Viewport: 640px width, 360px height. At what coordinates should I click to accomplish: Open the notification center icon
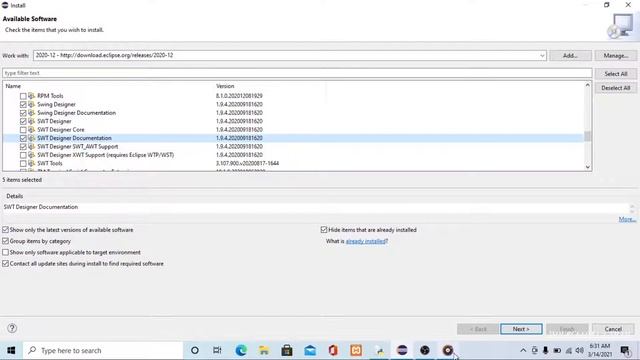[625, 351]
